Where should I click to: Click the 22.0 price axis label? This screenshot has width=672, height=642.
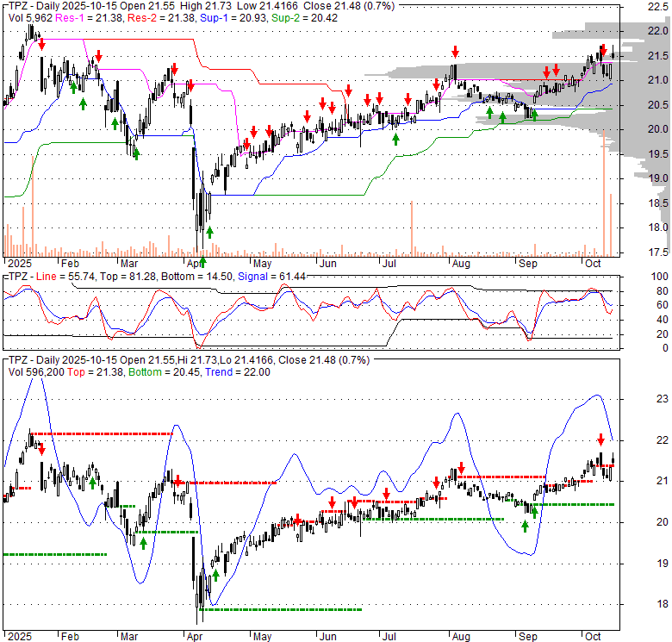pos(658,31)
